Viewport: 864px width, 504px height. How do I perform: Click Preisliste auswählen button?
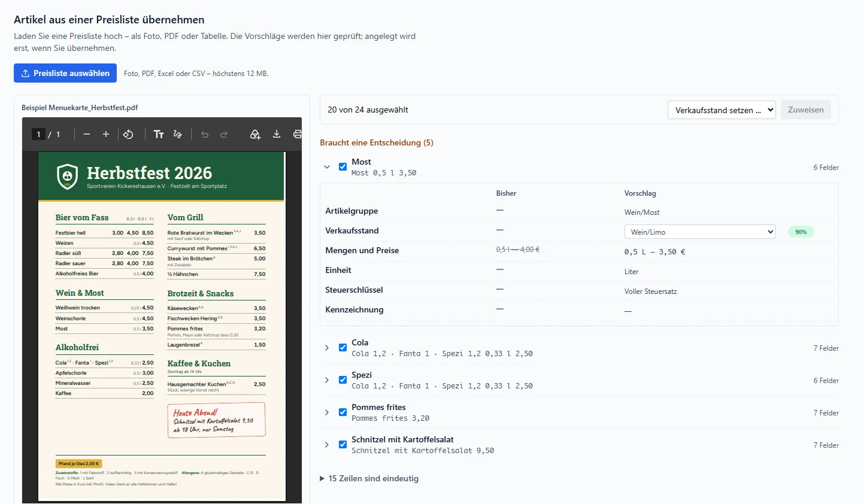click(65, 73)
